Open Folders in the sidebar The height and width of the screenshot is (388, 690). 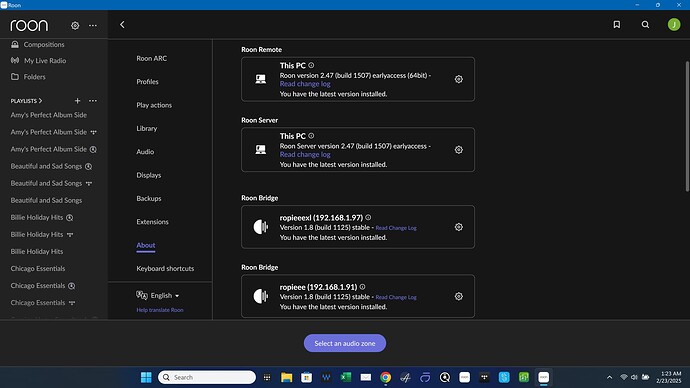coord(34,77)
